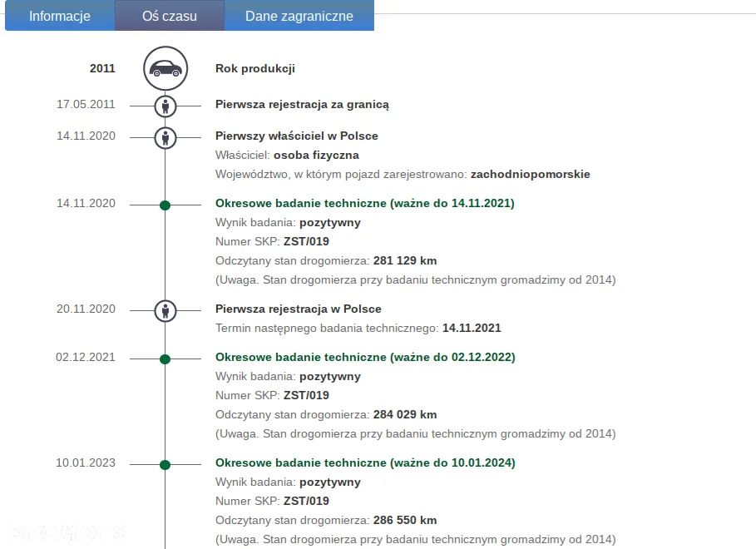Click the owner icon at 14.11.2020
This screenshot has width=756, height=549.
pos(166,136)
